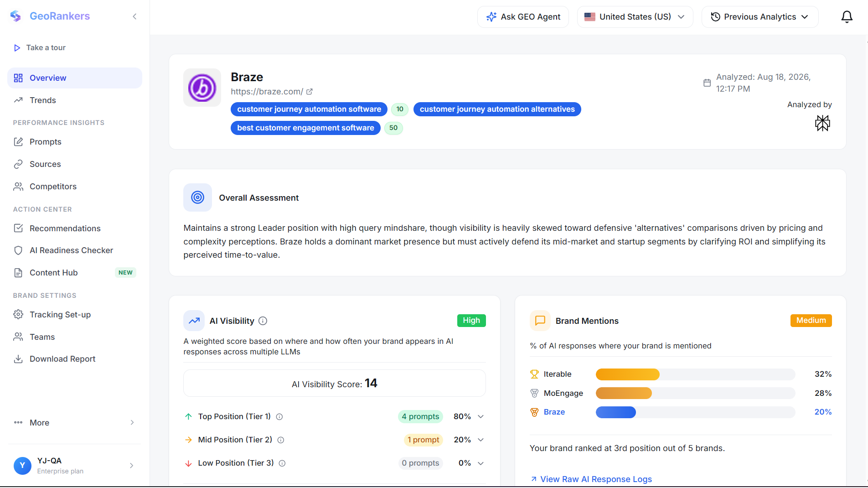Image resolution: width=868 pixels, height=488 pixels.
Task: Click the 'customer journey automation alternatives' tag
Action: click(497, 109)
